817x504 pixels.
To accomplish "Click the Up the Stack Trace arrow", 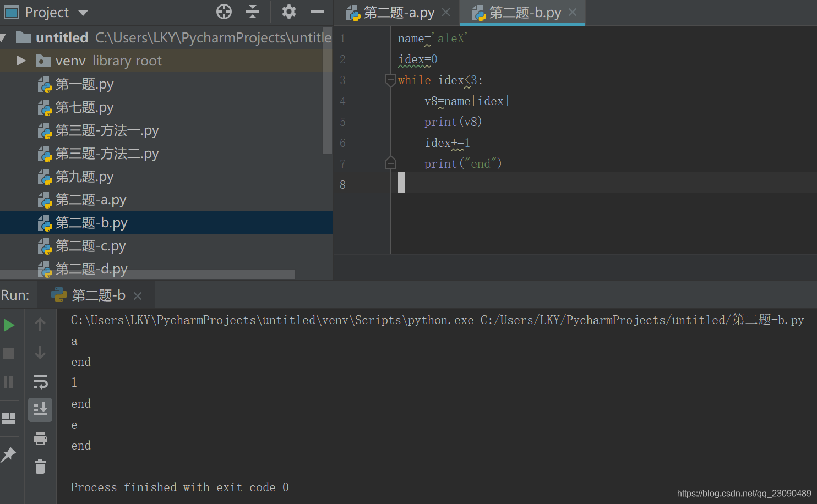I will pyautogui.click(x=40, y=324).
